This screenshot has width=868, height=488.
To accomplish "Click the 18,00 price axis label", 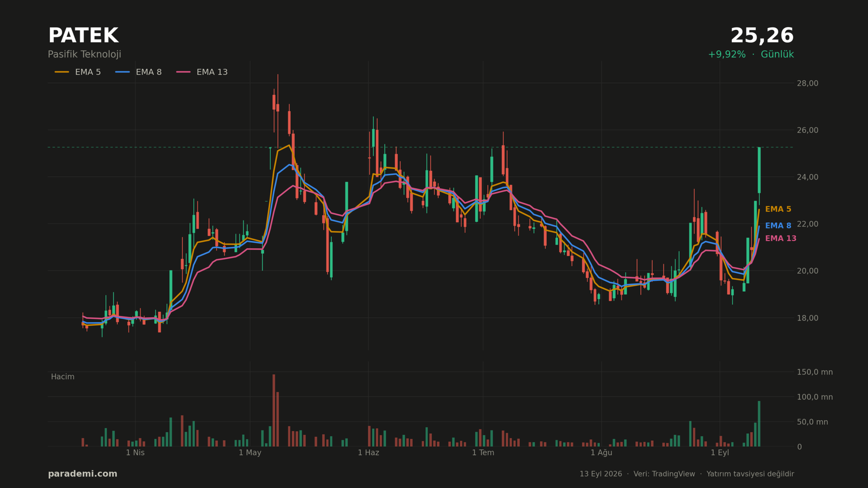I will (x=807, y=318).
